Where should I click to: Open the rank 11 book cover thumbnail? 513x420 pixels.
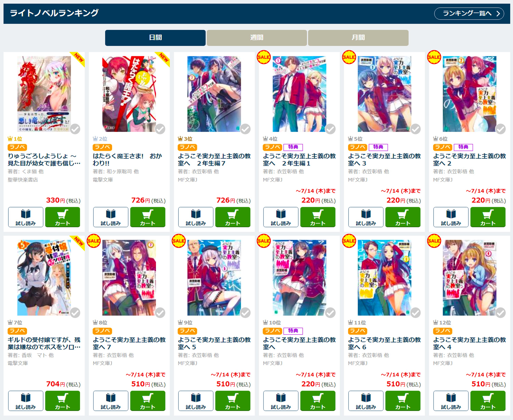(x=384, y=277)
